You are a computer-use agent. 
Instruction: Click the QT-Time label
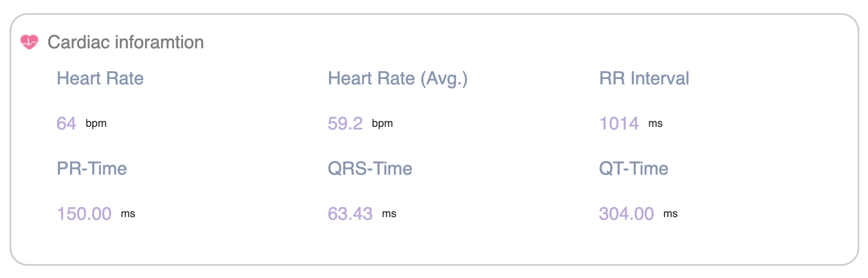coord(633,168)
